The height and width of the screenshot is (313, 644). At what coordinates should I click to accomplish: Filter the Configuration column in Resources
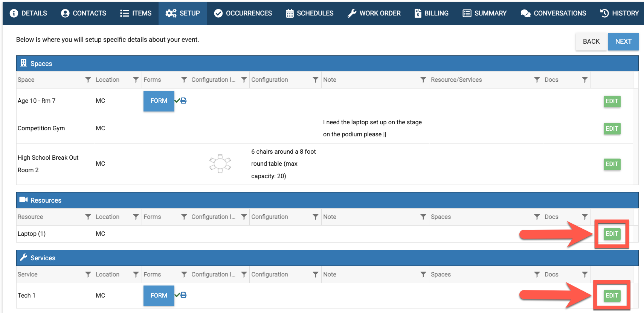coord(316,217)
